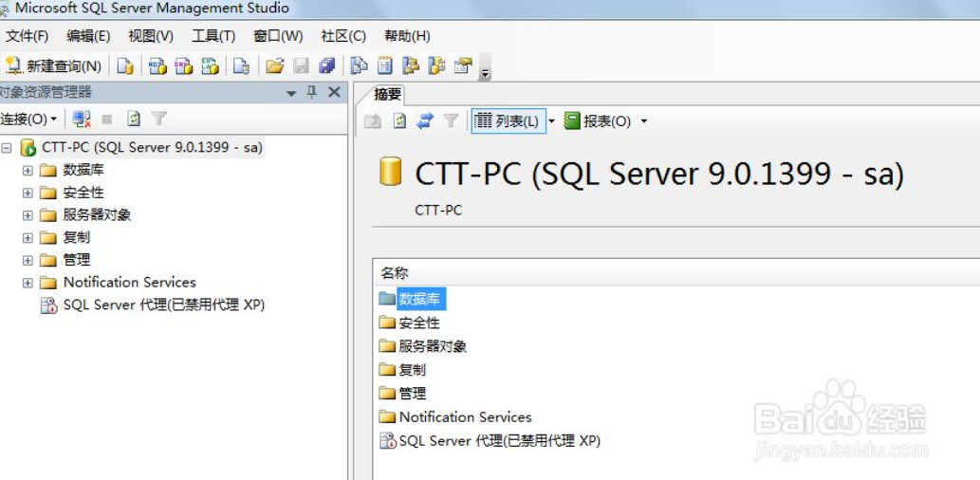Select Notification Services in Object Explorer tree
This screenshot has width=980, height=480.
click(129, 283)
